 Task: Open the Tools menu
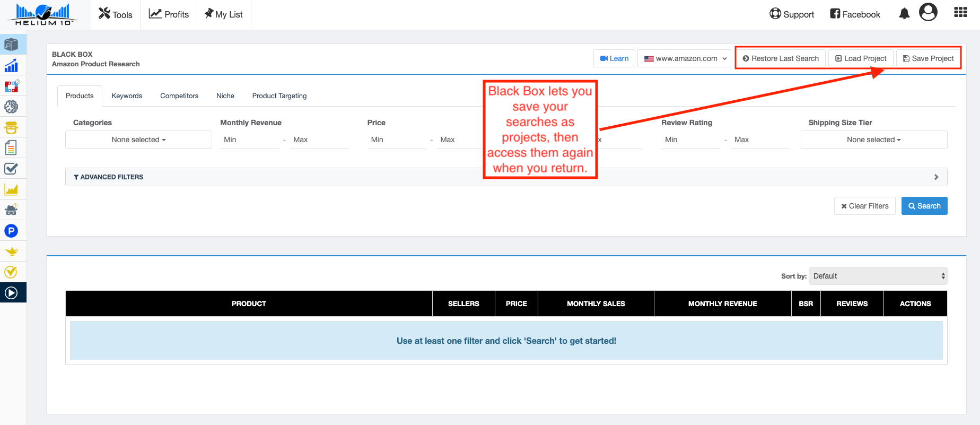(116, 14)
